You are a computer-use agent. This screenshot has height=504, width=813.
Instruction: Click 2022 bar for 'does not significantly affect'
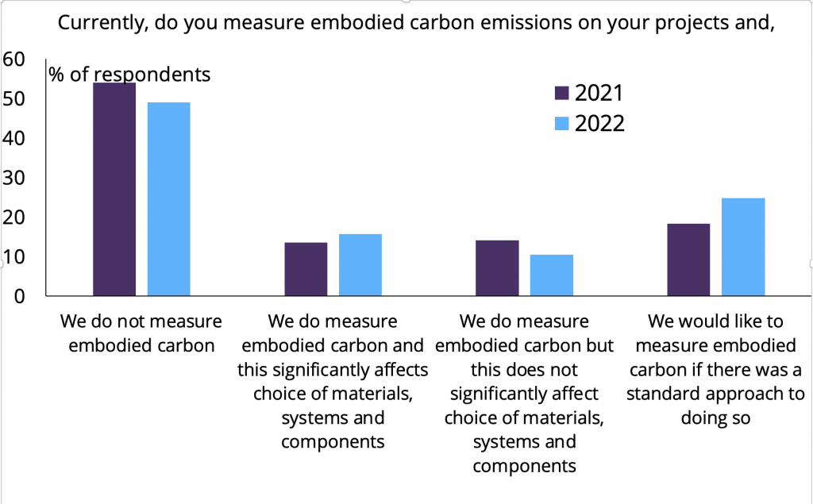pyautogui.click(x=552, y=275)
